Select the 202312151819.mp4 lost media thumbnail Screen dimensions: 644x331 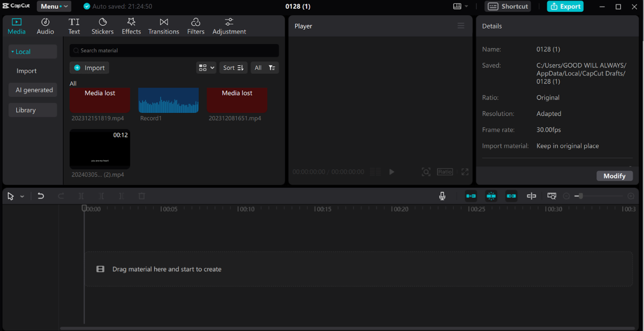pos(100,100)
